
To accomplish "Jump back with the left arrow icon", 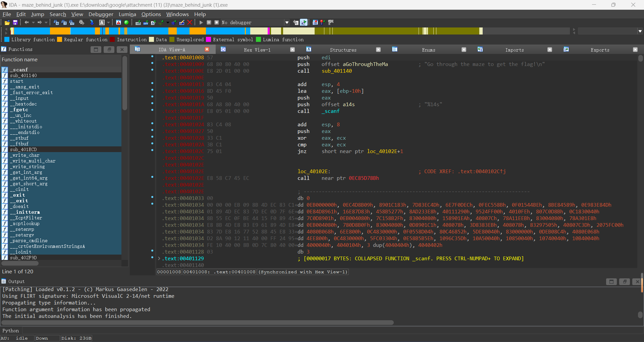I will 26,22.
